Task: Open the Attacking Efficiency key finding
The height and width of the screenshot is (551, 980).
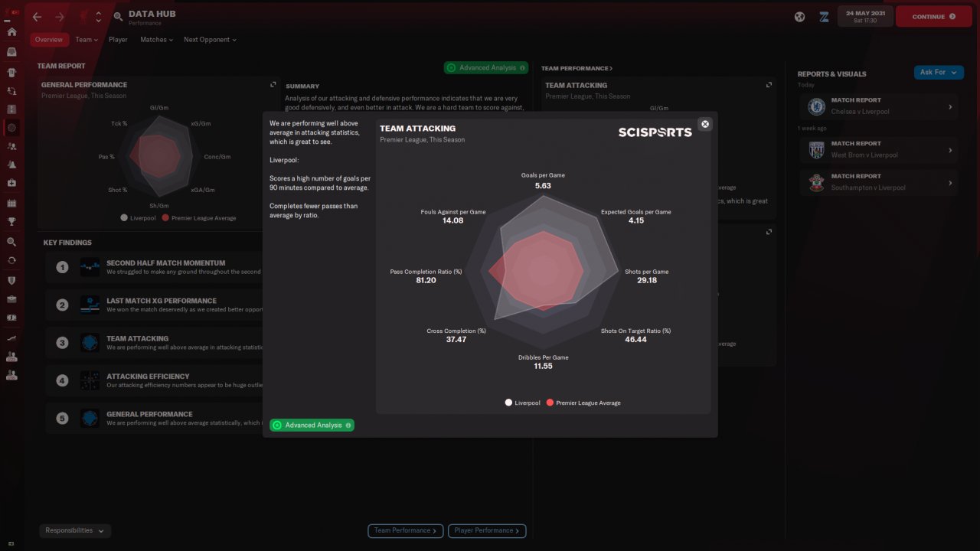Action: (x=153, y=380)
